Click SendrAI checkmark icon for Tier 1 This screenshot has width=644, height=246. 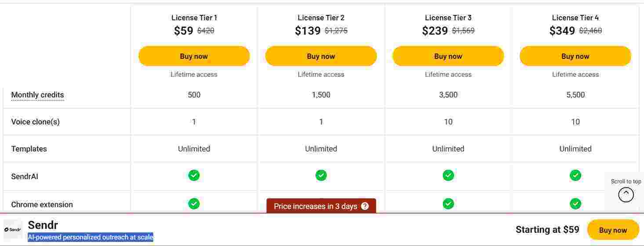coord(194,175)
